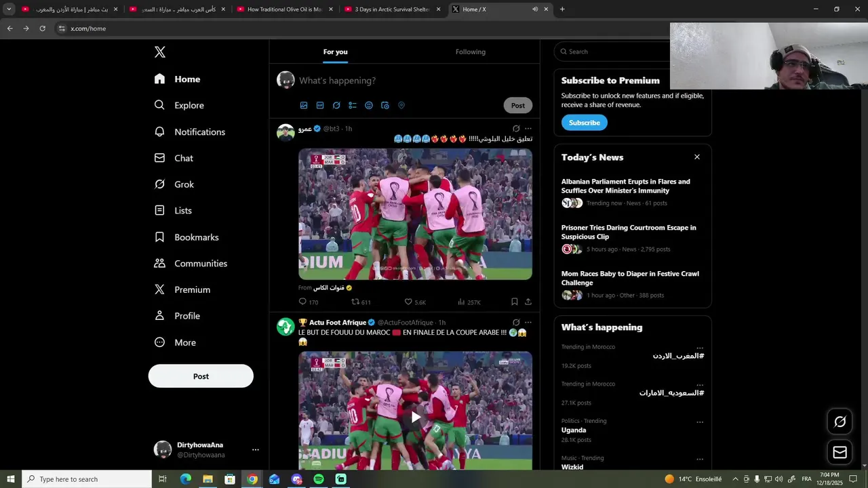Open the Home page from the sidebar
The image size is (868, 488).
(x=177, y=79)
